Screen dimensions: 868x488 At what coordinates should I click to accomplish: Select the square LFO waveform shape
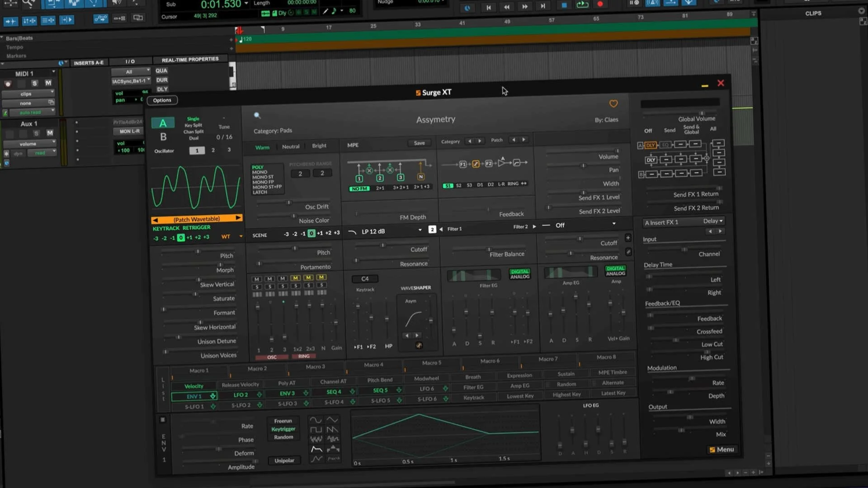(x=316, y=429)
